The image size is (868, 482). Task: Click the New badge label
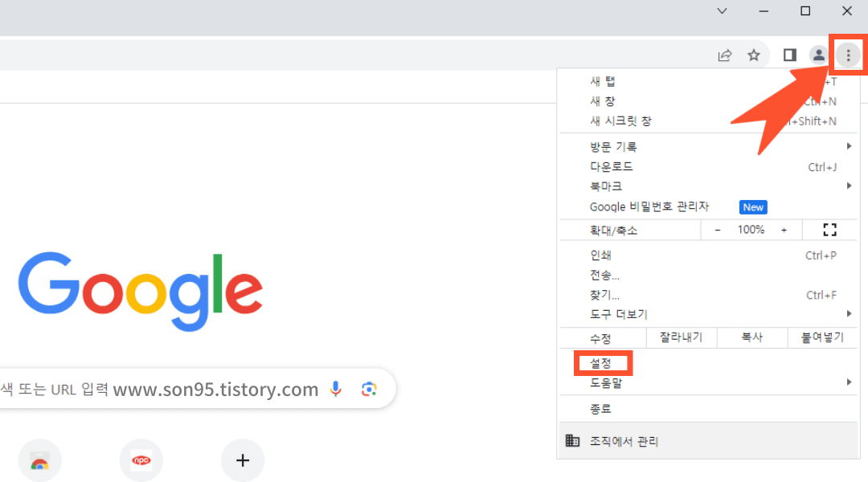click(753, 207)
